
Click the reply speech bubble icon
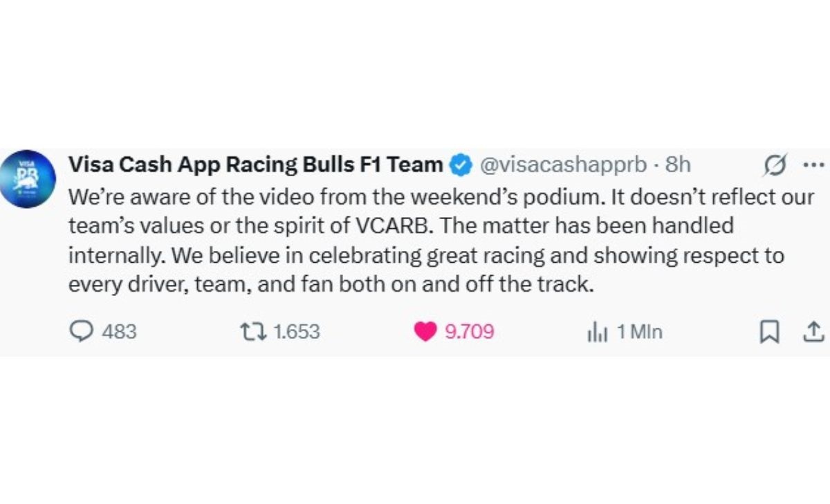pos(81,333)
